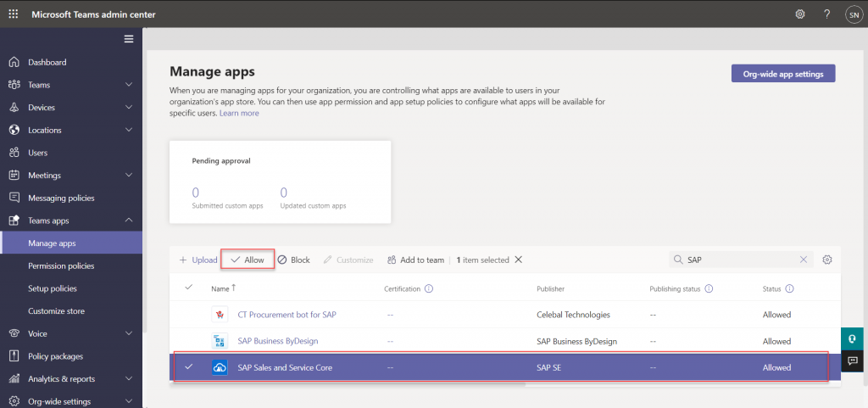Image resolution: width=868 pixels, height=408 pixels.
Task: Click the sidebar vertical scrollbar
Action: coord(144,182)
